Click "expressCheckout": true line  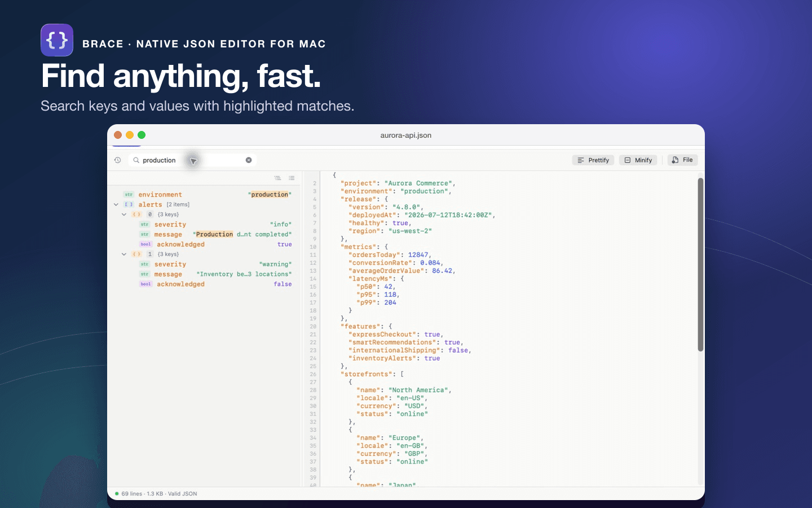[396, 335]
